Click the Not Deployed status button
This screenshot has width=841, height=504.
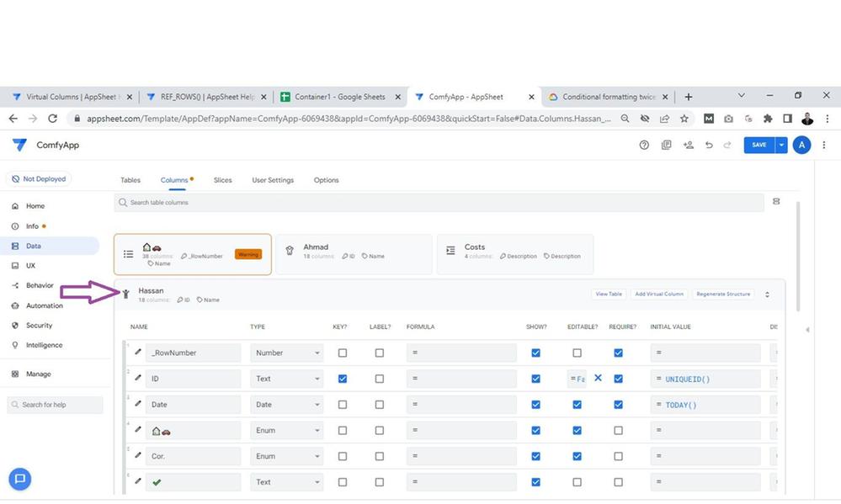[39, 179]
